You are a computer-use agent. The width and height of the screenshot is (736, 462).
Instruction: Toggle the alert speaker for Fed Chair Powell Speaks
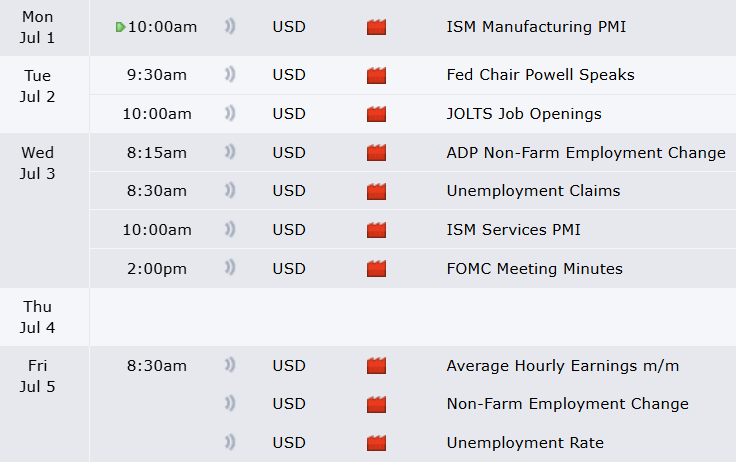[x=230, y=75]
